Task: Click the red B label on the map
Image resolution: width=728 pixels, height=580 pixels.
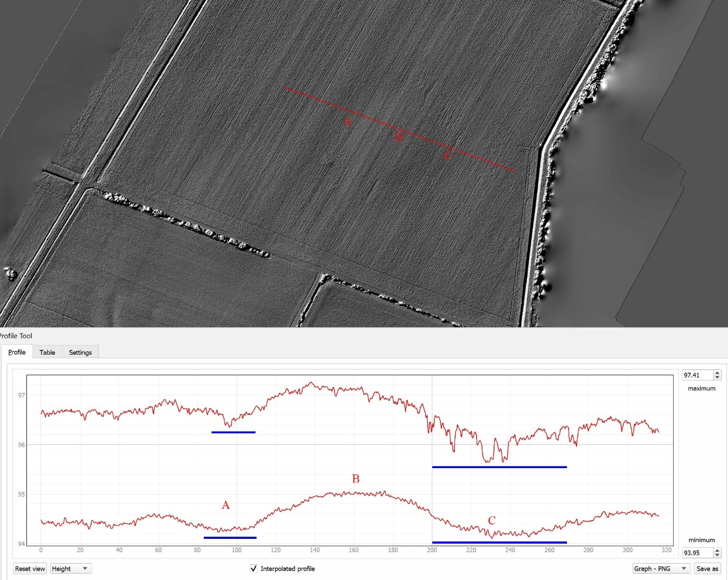Action: pyautogui.click(x=399, y=138)
